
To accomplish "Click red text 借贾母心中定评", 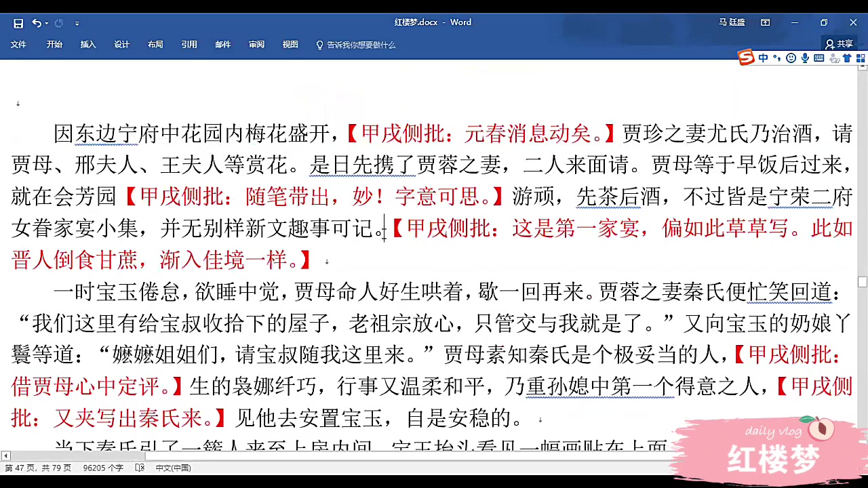I will (x=85, y=386).
